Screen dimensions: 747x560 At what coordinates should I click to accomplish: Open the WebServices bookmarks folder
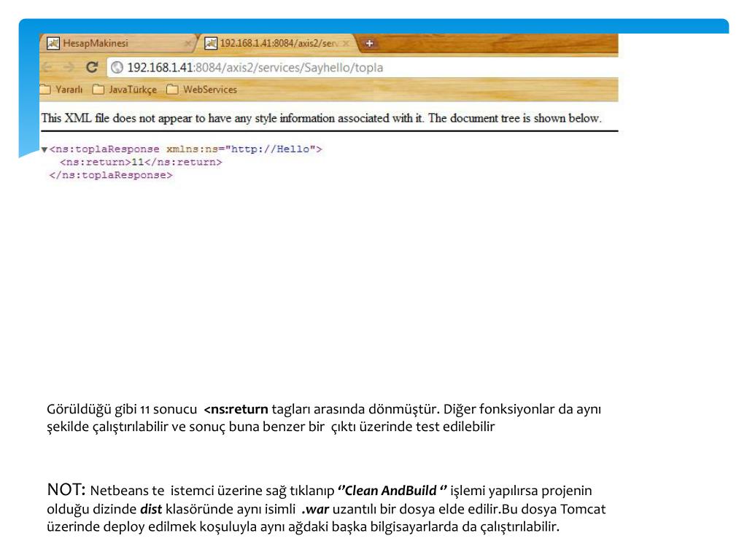(202, 90)
